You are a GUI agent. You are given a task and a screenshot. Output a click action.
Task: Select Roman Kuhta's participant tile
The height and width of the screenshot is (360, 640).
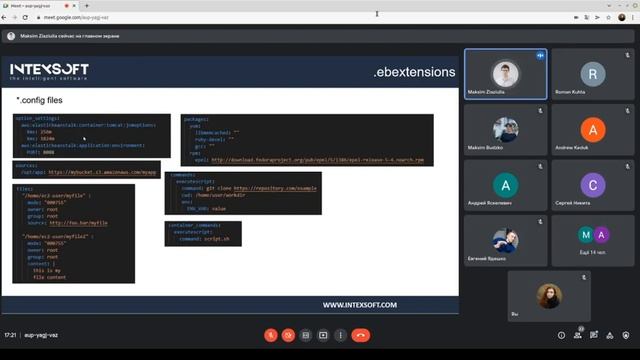click(593, 74)
